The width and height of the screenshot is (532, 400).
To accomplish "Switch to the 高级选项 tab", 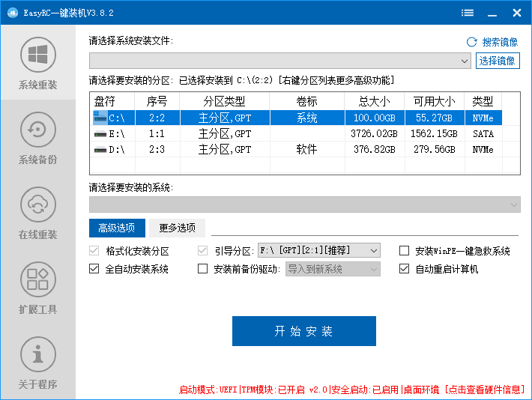I will tap(117, 228).
